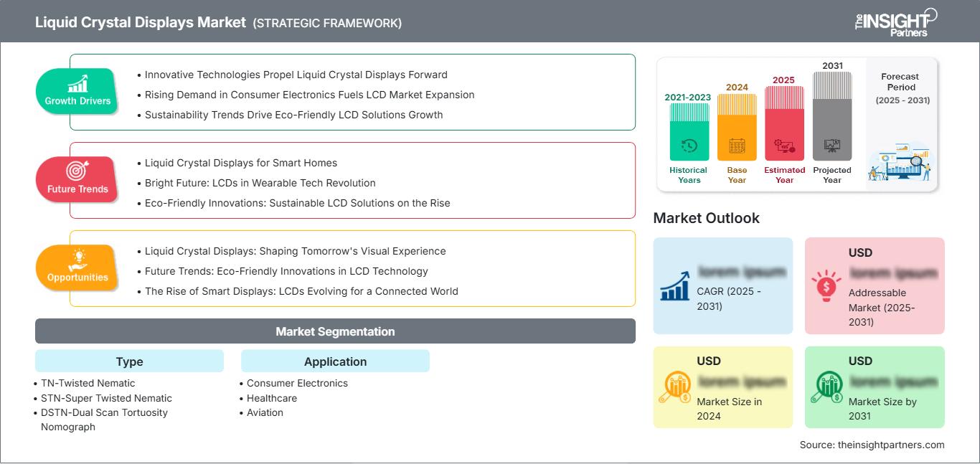
Task: Click the (STRATEGIC FRAMEWORK) subtitle
Action: 327,23
